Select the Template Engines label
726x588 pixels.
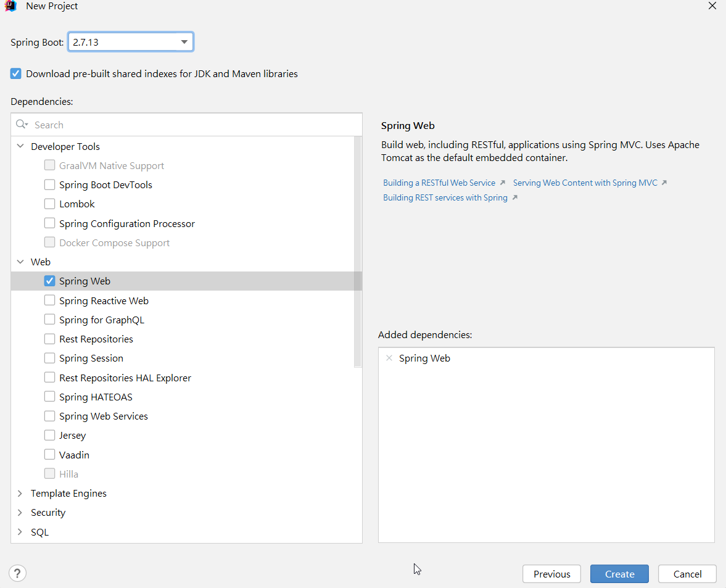pyautogui.click(x=68, y=493)
